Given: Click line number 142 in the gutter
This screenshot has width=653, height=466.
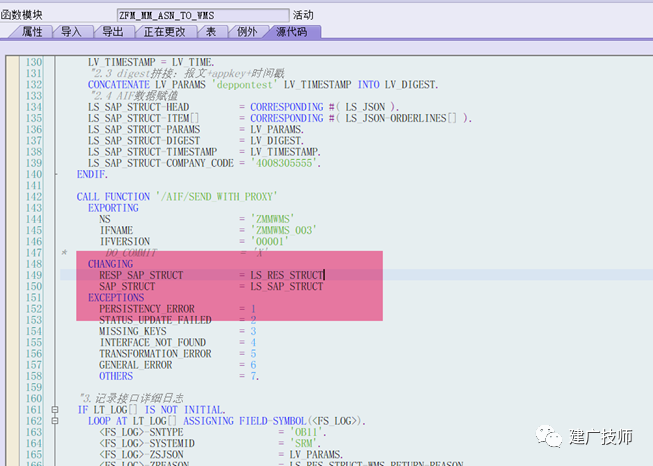Looking at the screenshot, I should (34, 197).
